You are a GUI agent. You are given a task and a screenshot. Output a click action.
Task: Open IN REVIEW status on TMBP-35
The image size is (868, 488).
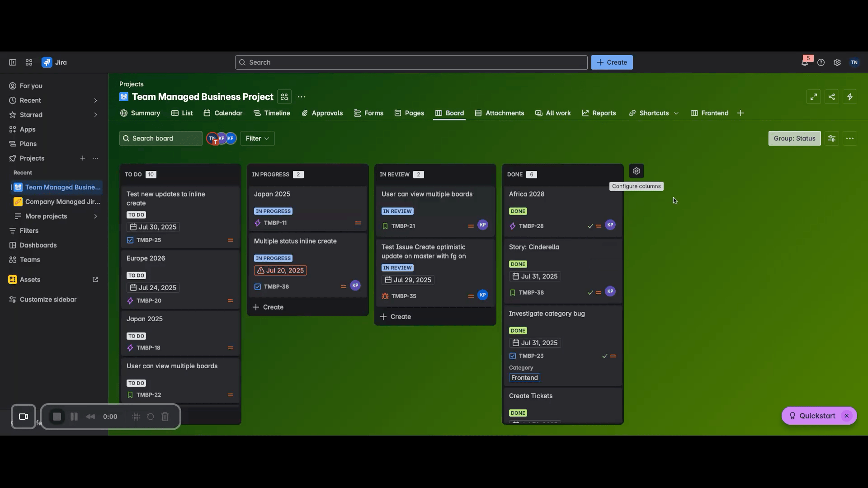click(x=397, y=267)
